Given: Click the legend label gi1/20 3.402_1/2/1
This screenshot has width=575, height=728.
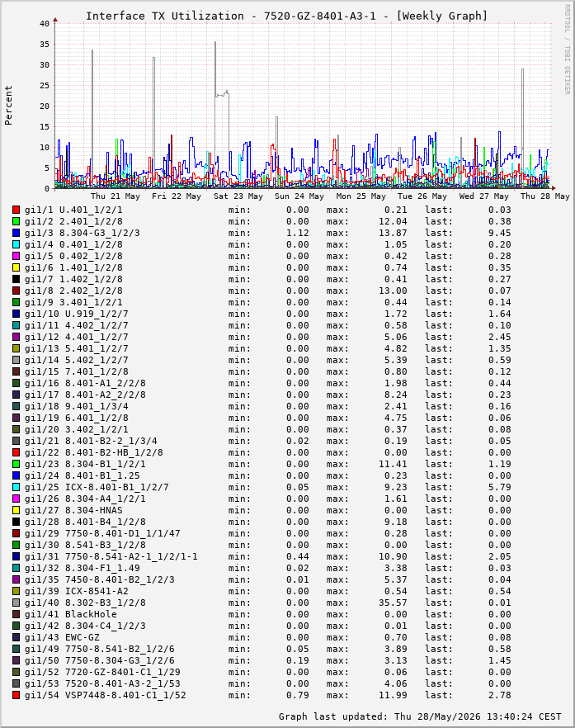Looking at the screenshot, I should click(76, 429).
